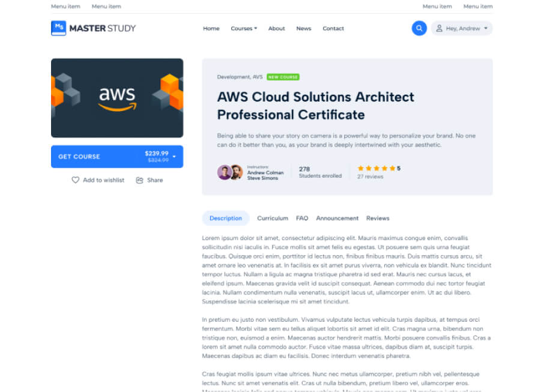Expand the Courses dropdown menu
Image resolution: width=544 pixels, height=392 pixels.
[x=244, y=28]
